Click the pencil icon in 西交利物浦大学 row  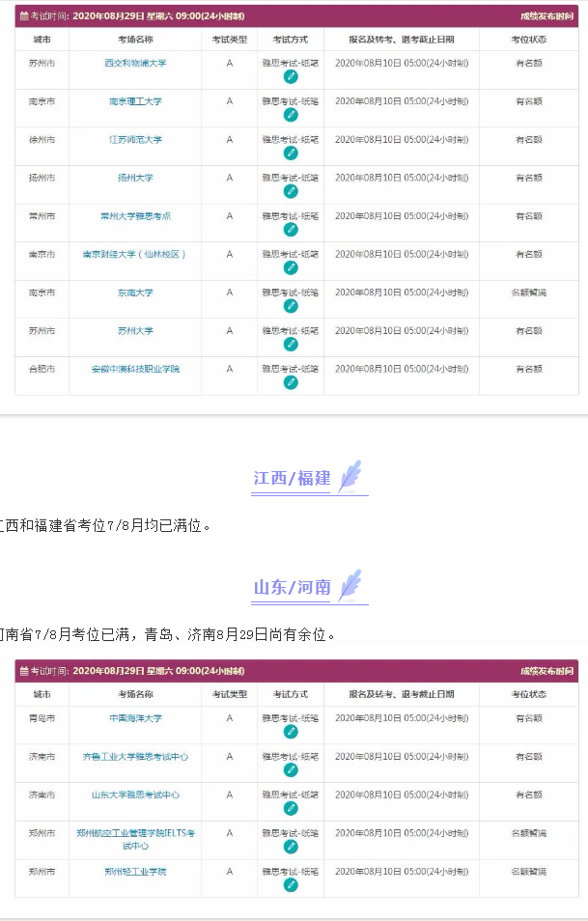(291, 77)
